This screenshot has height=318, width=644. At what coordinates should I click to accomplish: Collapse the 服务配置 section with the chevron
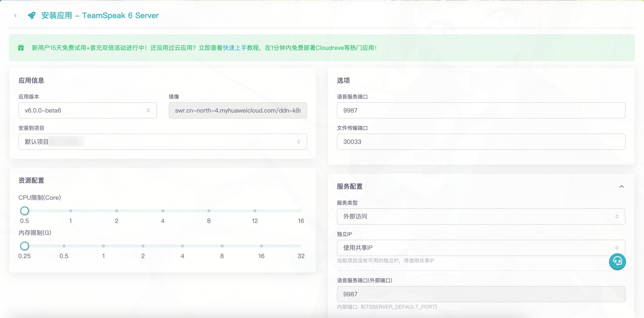click(621, 187)
